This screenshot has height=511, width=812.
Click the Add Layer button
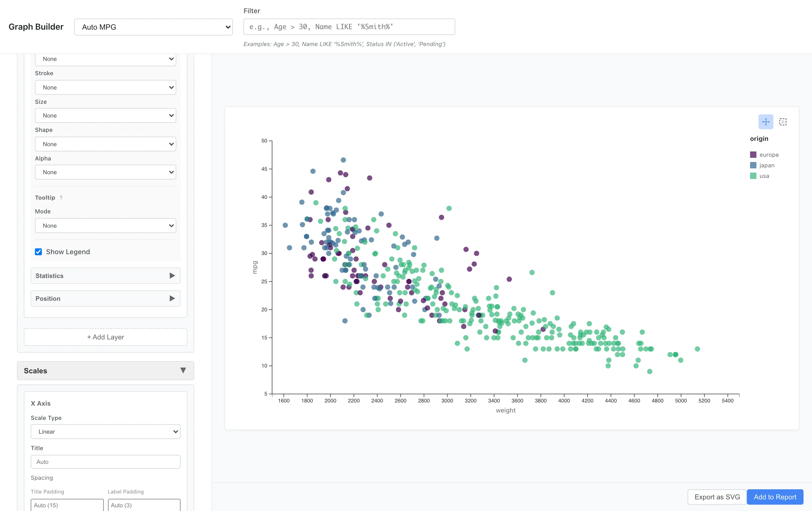coord(106,337)
